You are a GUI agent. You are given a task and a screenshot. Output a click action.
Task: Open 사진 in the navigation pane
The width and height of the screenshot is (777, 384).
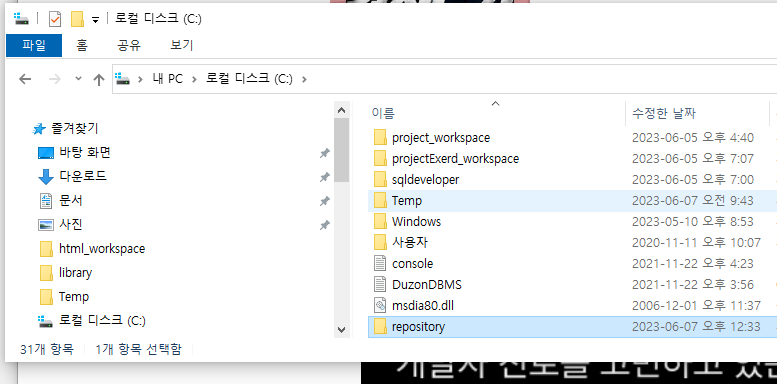coord(71,224)
